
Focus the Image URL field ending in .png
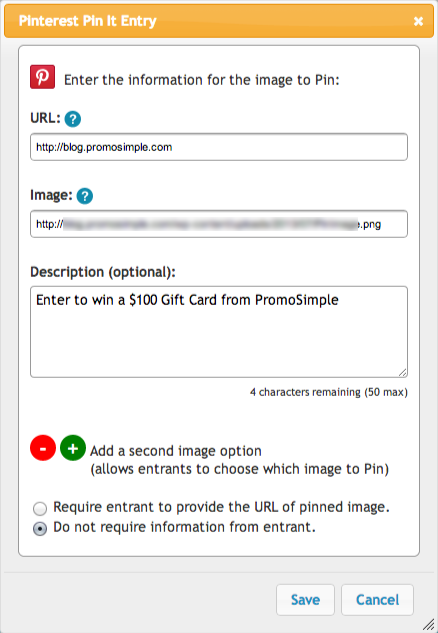tap(219, 224)
